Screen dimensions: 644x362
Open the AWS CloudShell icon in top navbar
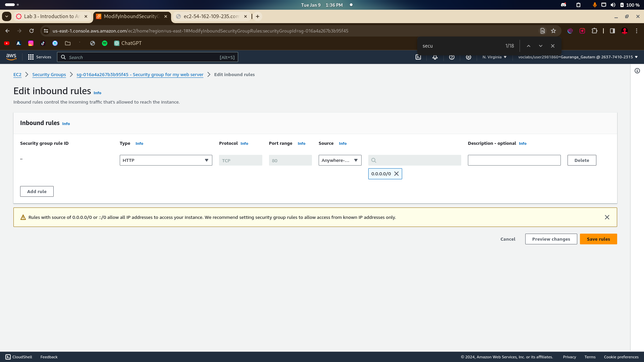418,57
